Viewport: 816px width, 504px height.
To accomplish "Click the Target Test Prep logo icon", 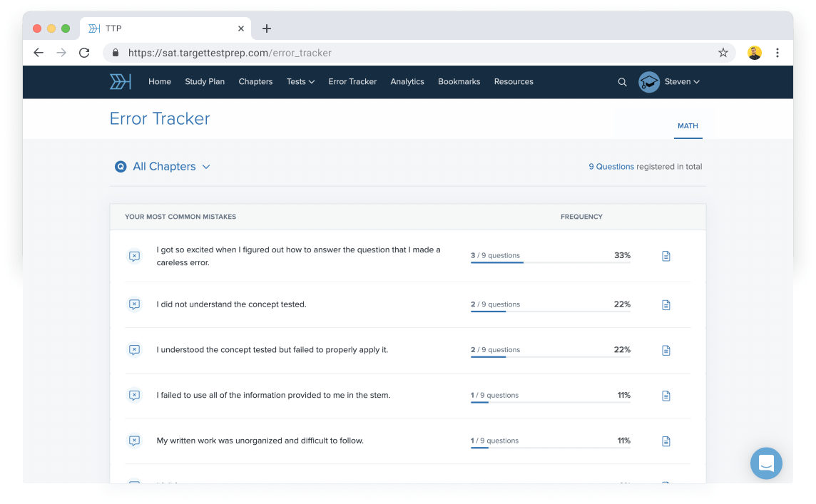I will (x=120, y=82).
